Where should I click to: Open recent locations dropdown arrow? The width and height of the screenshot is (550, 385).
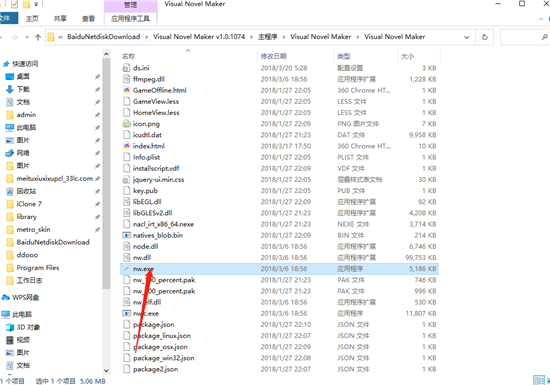27,37
